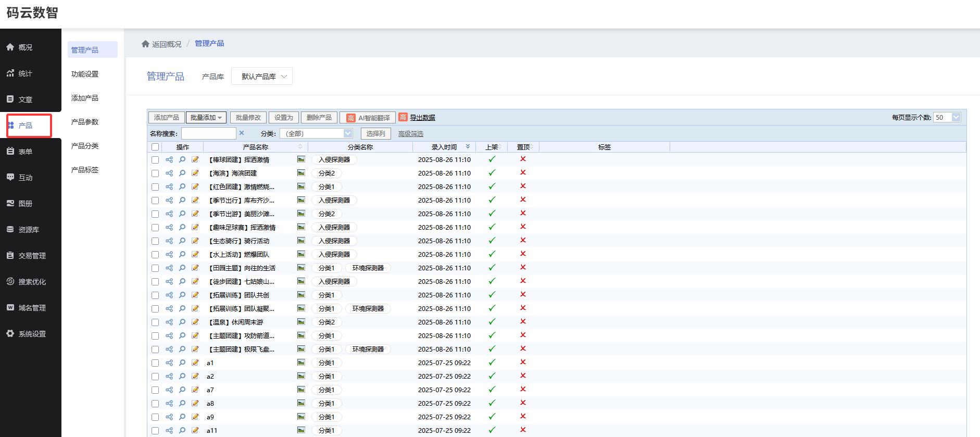Image resolution: width=980 pixels, height=437 pixels.
Task: Toggle green 上架 checkmark for a7 row
Action: (x=492, y=389)
